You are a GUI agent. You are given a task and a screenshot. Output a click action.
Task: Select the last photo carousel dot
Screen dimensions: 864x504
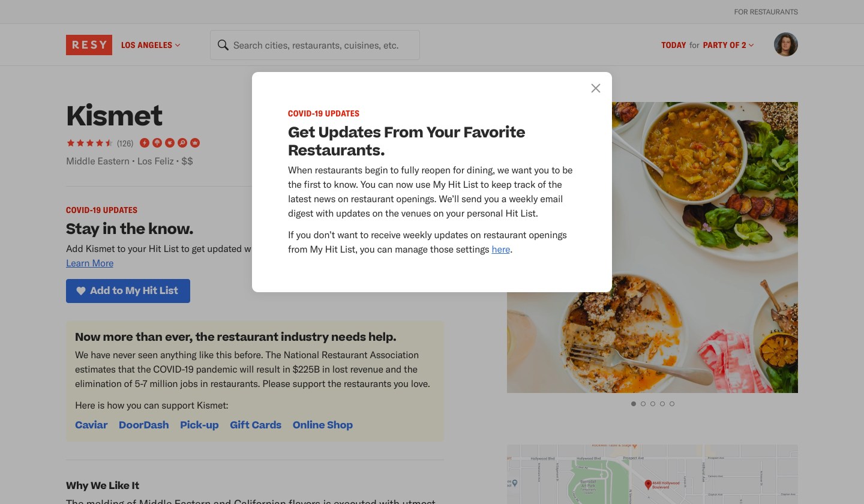672,404
